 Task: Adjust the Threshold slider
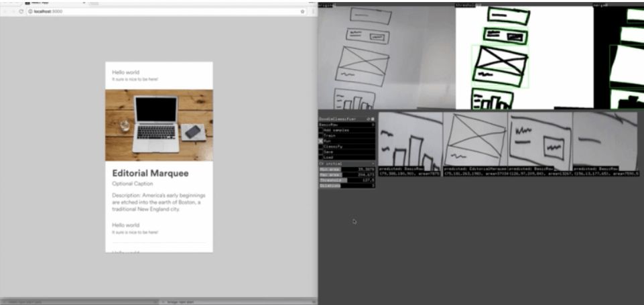point(347,180)
